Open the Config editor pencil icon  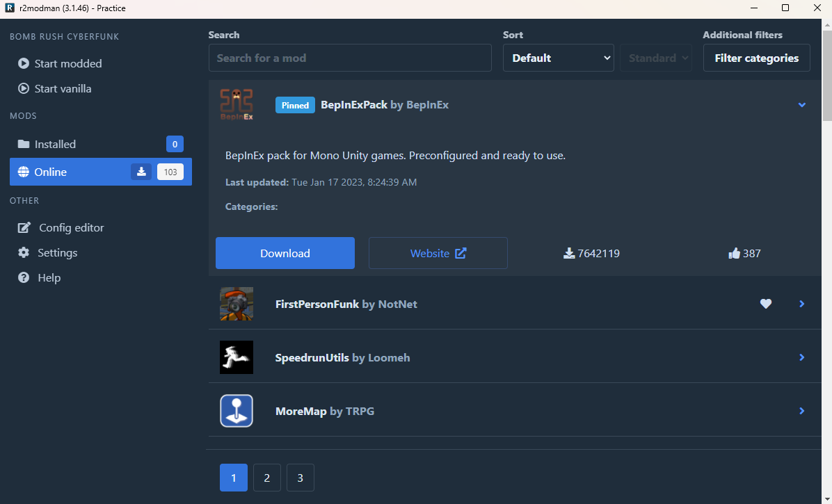pyautogui.click(x=23, y=227)
